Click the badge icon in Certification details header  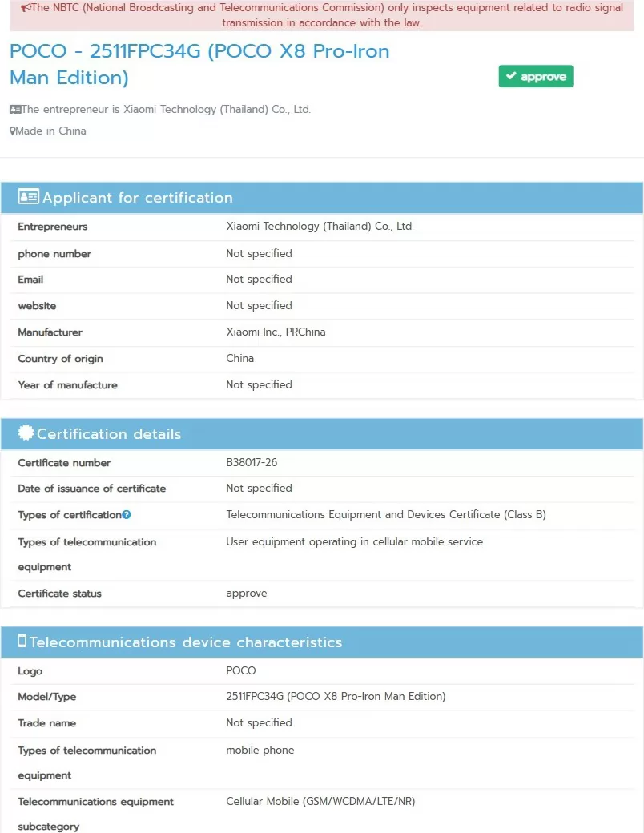(x=26, y=433)
